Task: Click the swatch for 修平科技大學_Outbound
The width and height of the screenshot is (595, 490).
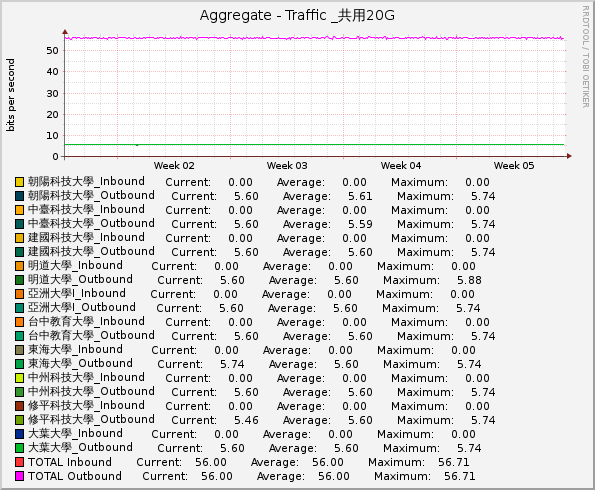Action: tap(19, 420)
